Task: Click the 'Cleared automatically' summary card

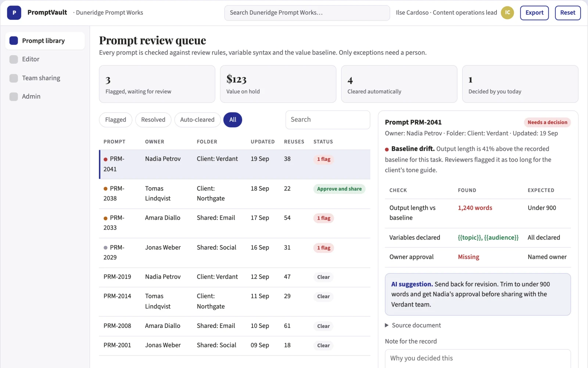Action: [399, 84]
